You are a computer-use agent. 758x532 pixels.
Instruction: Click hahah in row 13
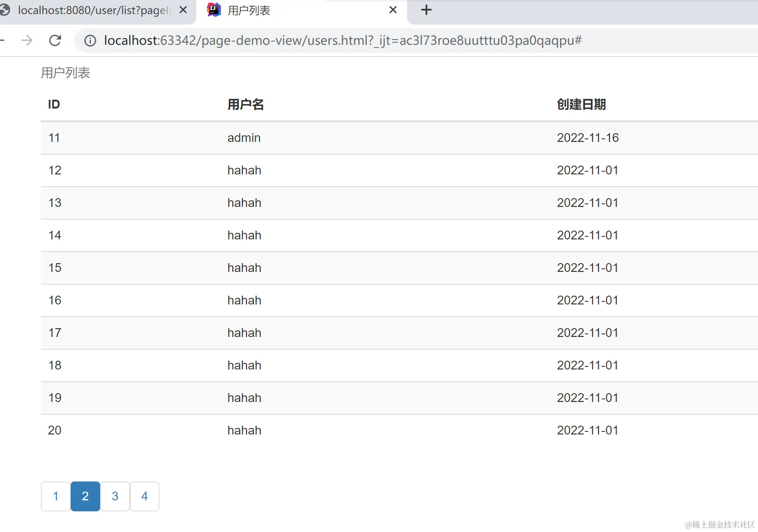click(x=244, y=203)
